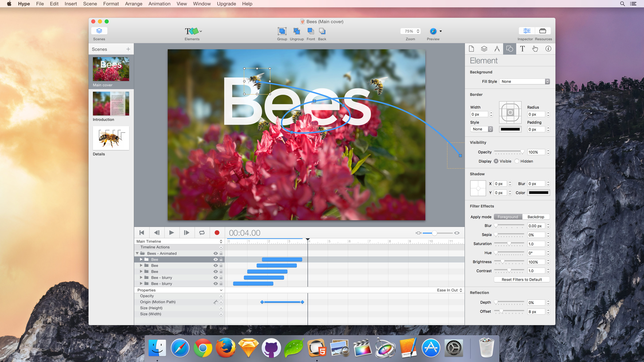The height and width of the screenshot is (362, 644).
Task: Collapse the Bees - Animated group
Action: coord(137,253)
